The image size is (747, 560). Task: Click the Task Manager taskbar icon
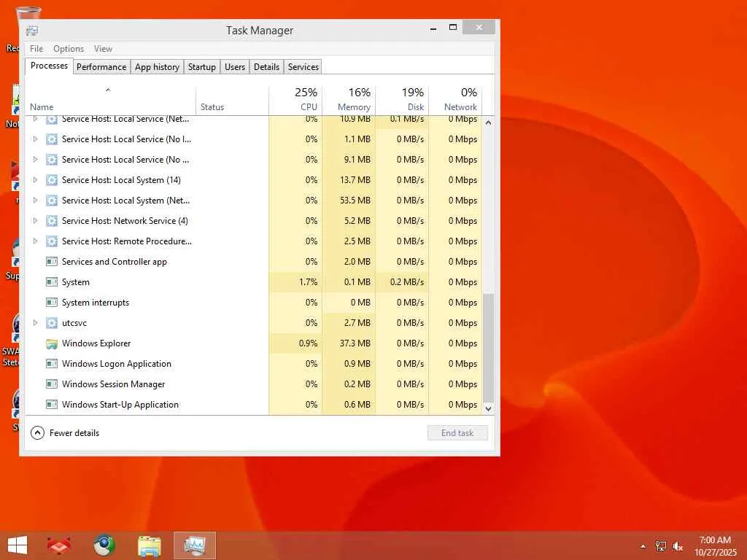[195, 545]
